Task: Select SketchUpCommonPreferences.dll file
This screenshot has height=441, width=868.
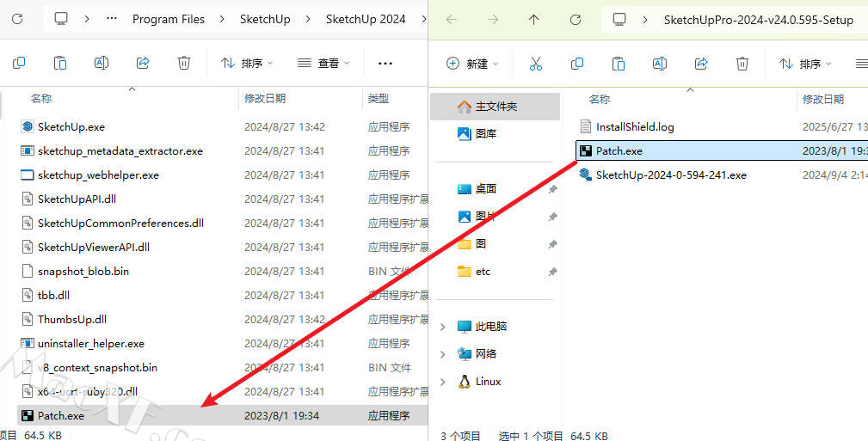Action: [120, 223]
